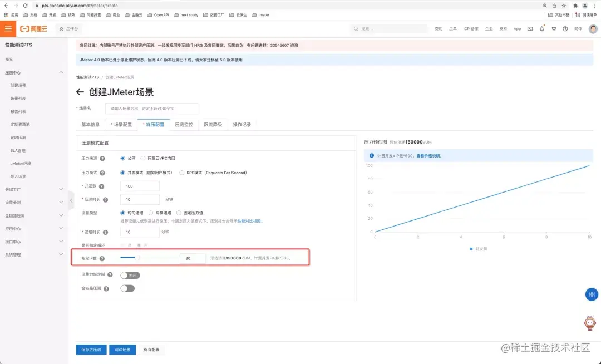Bookmark page with the star icon

[x=564, y=6]
